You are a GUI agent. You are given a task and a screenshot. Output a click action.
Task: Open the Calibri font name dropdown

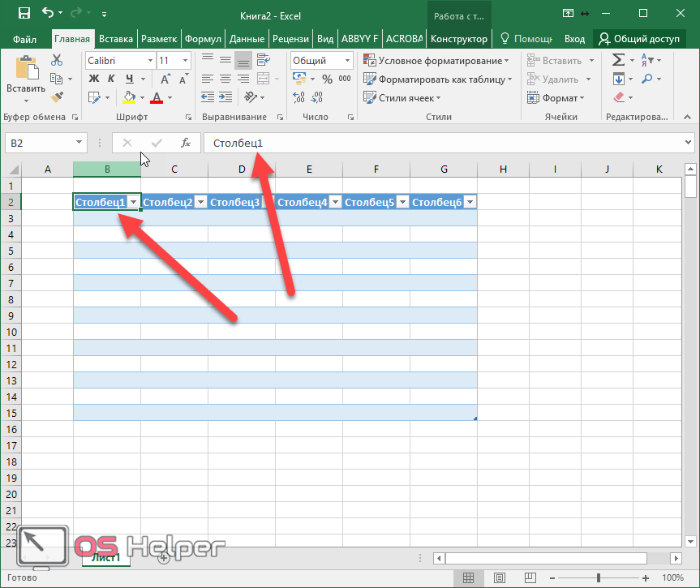point(150,61)
